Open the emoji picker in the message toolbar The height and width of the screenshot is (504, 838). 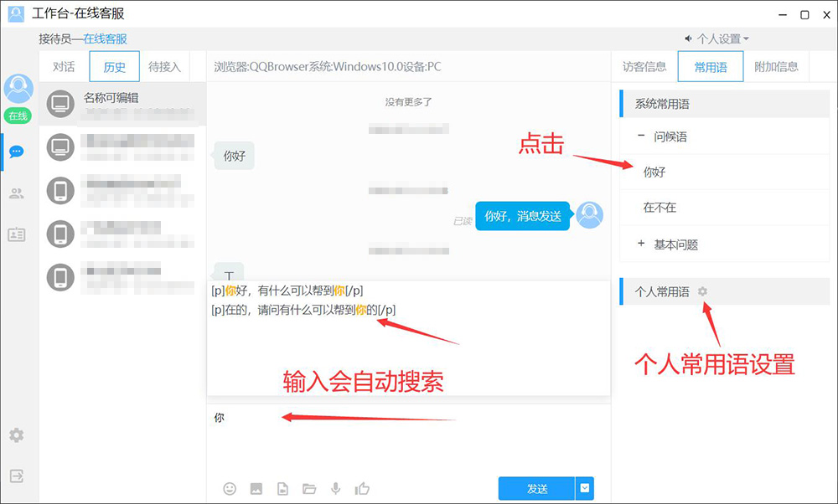tap(230, 489)
